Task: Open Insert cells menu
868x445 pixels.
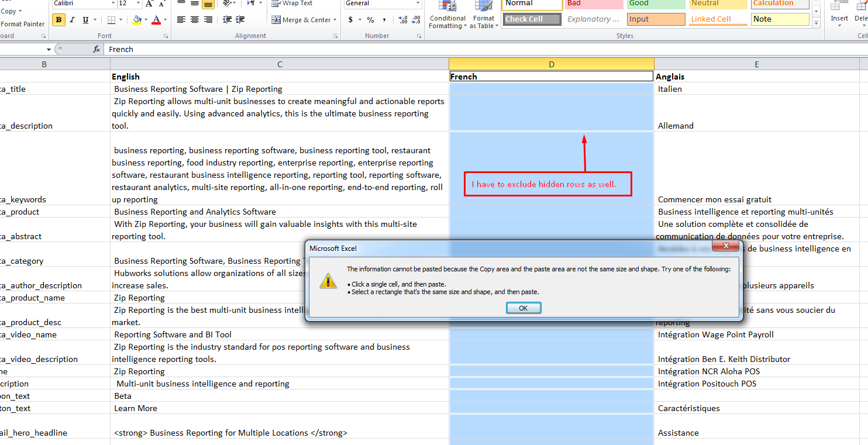Action: [839, 15]
